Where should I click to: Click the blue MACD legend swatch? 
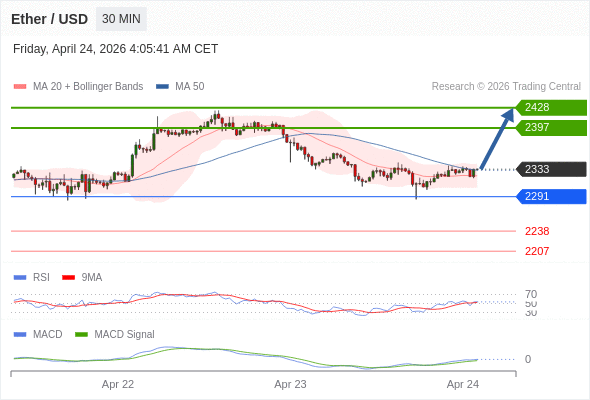pos(20,335)
